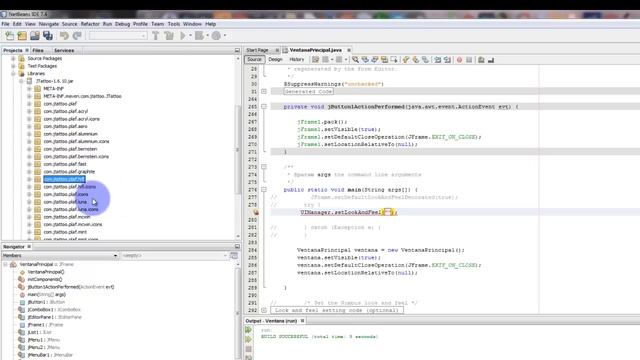Expand the META-INF package node
Screen dimensions: 640x360
[29, 89]
